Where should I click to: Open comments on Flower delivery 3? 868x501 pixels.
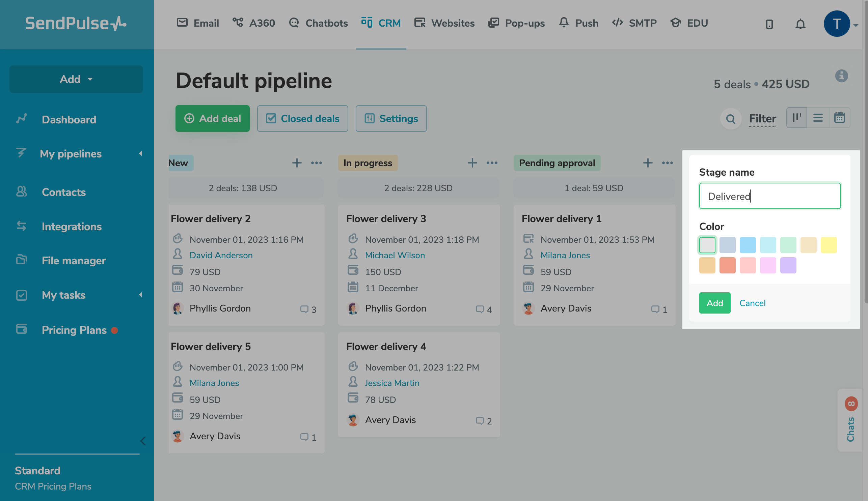(x=484, y=310)
